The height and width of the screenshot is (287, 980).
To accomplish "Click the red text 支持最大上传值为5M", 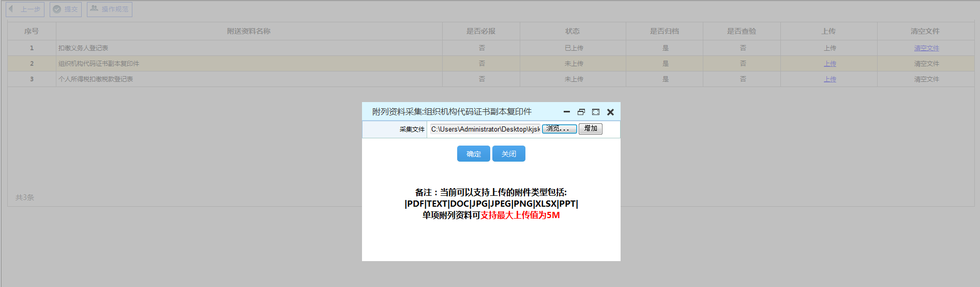I will point(520,215).
